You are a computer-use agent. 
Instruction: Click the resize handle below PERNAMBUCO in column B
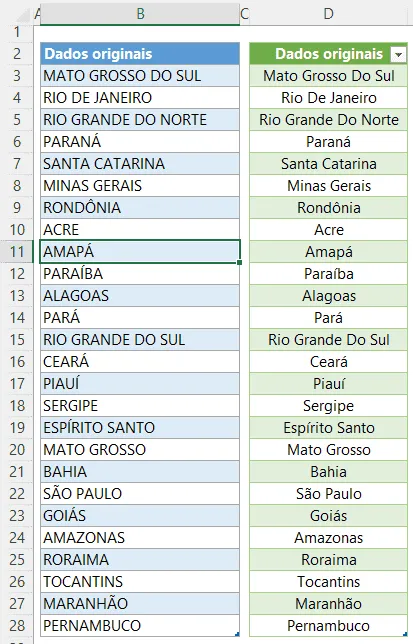coord(238,635)
